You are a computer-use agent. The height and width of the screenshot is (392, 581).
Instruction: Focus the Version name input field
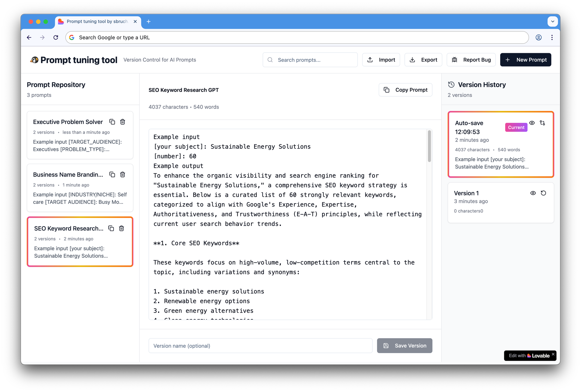(x=260, y=346)
